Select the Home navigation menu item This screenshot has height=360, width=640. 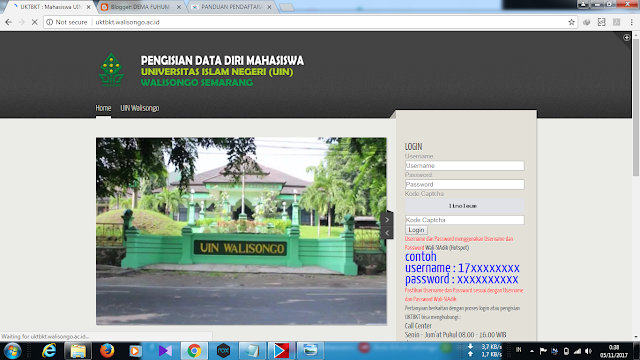[x=103, y=108]
